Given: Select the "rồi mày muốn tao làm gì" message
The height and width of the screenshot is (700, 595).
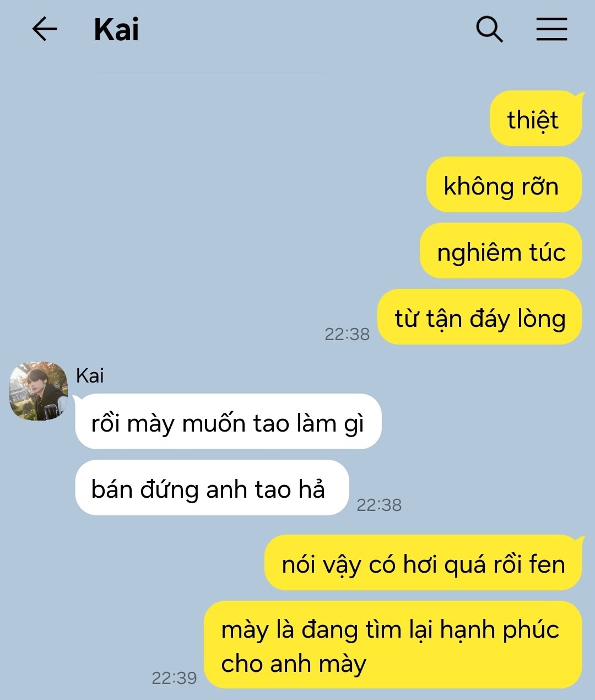Looking at the screenshot, I should (228, 422).
